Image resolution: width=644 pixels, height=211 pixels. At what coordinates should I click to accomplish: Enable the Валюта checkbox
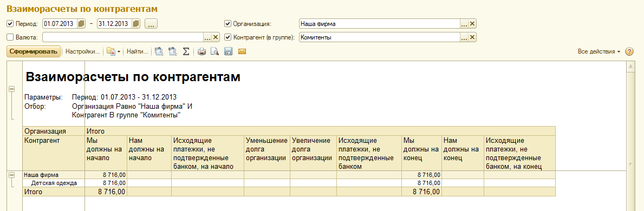point(10,37)
